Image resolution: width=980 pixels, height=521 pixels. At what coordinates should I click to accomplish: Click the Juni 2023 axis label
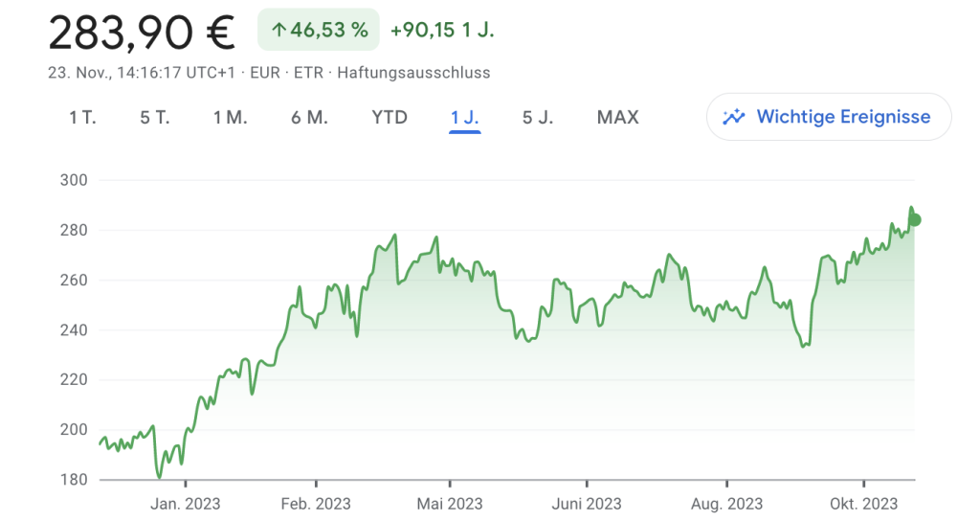(587, 504)
